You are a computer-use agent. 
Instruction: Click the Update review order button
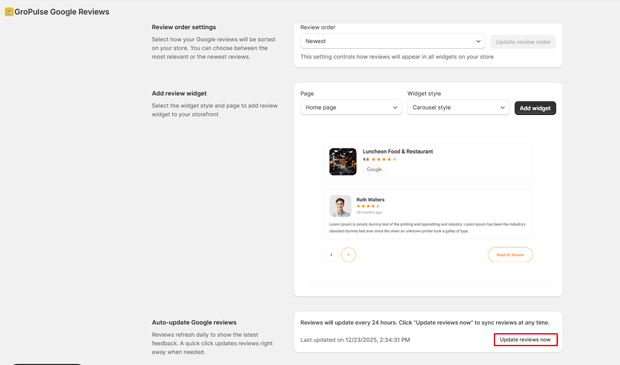click(523, 42)
